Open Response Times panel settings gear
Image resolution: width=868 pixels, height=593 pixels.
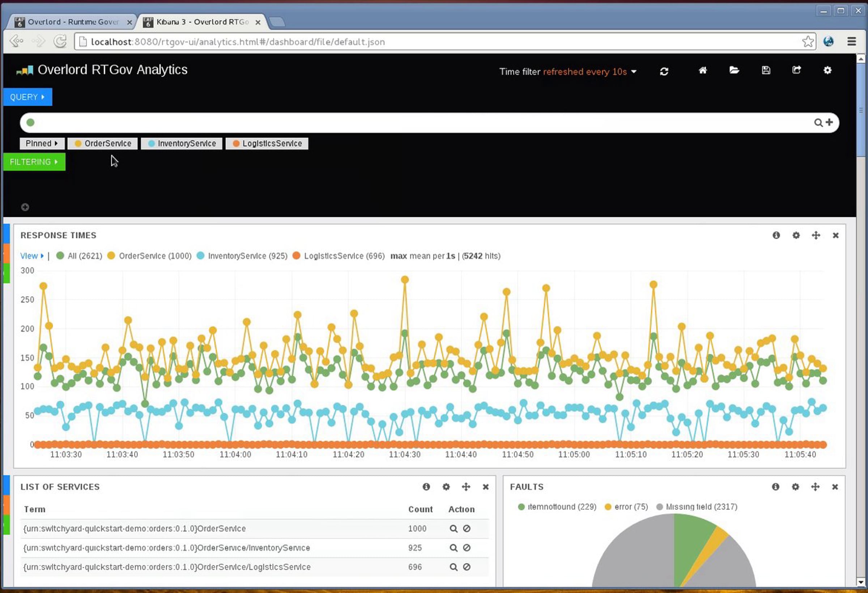(x=796, y=236)
